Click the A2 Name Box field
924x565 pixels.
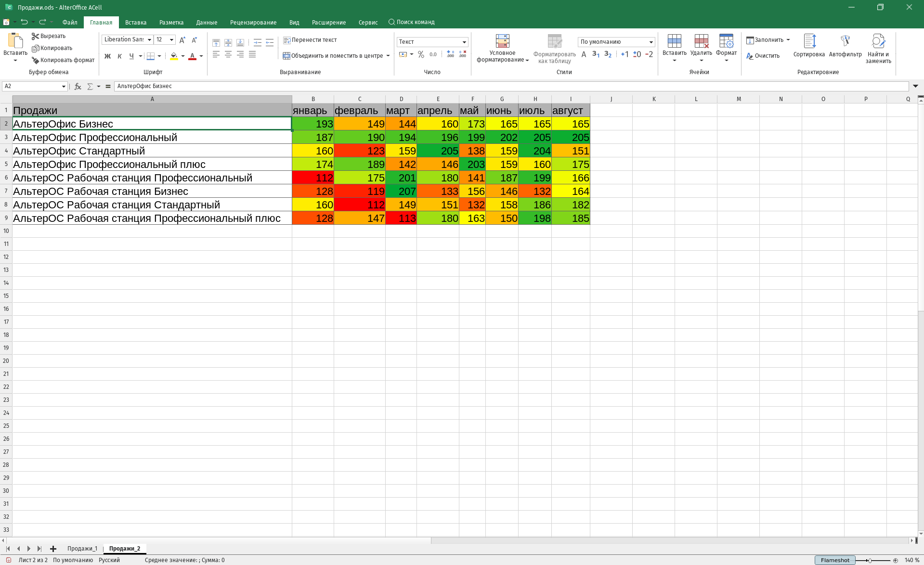tap(35, 86)
